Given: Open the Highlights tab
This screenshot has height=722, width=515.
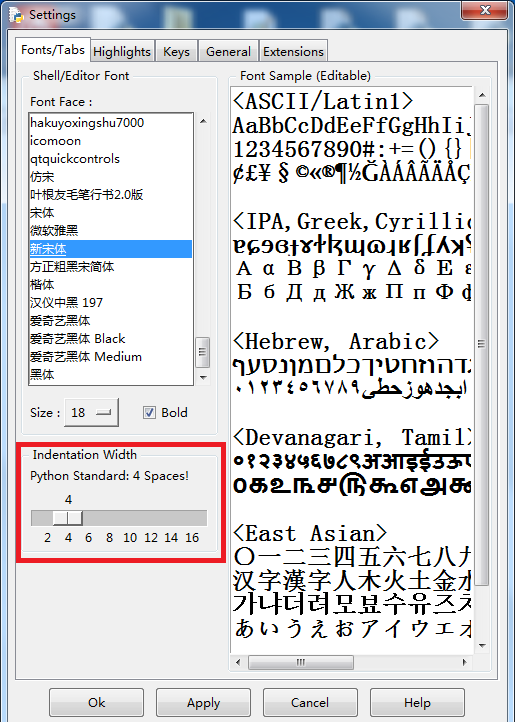Looking at the screenshot, I should [x=122, y=51].
